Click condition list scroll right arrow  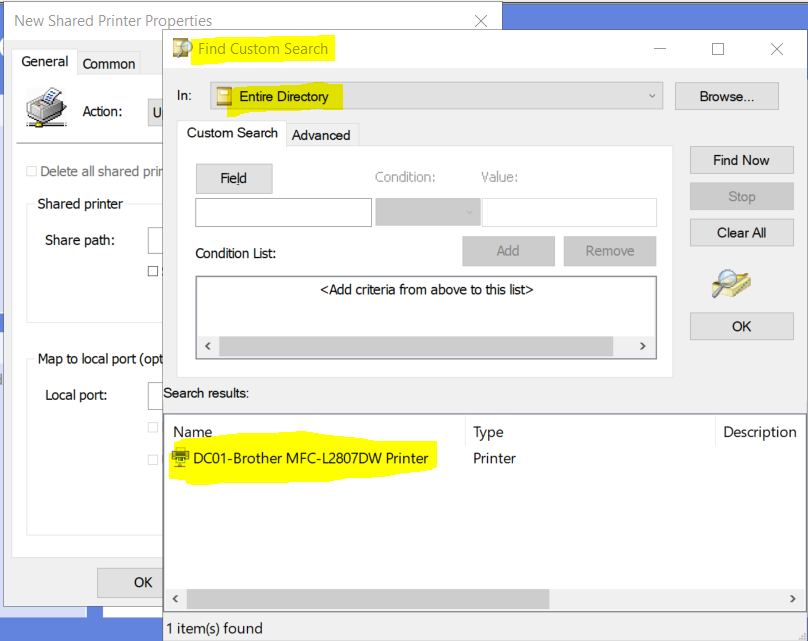point(643,346)
